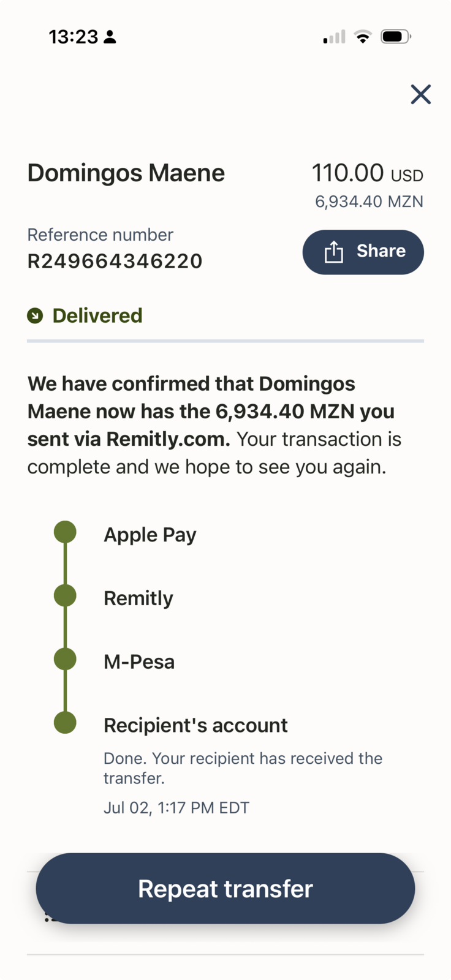The image size is (451, 980).
Task: Tap the Delivered status arrow icon
Action: pyautogui.click(x=35, y=316)
